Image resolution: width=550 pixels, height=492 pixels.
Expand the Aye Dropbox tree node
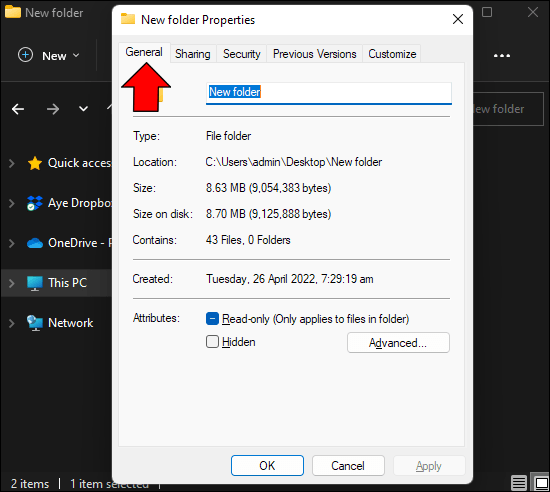(12, 203)
